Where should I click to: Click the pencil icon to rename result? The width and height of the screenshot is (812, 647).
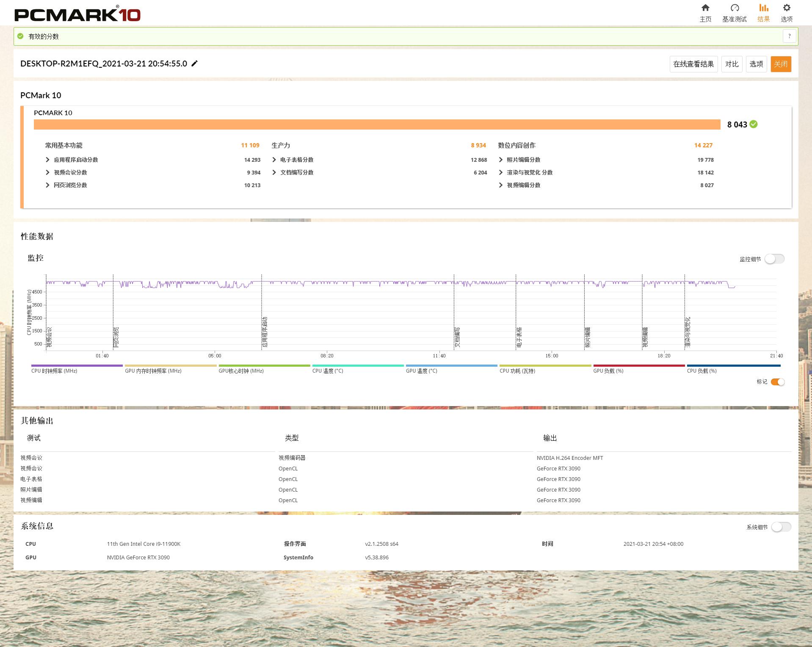coord(195,64)
